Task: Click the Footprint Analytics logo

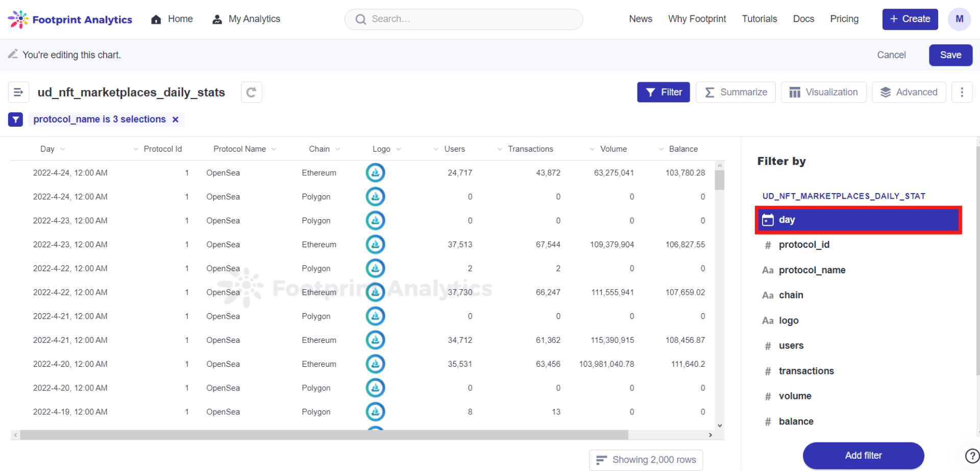Action: coord(70,19)
